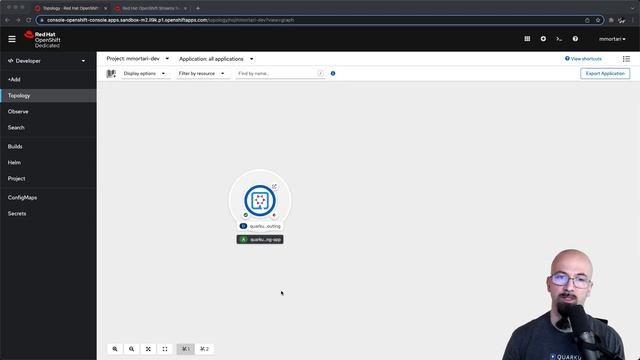Open the application launcher grid icon
The image size is (640, 360).
(527, 39)
